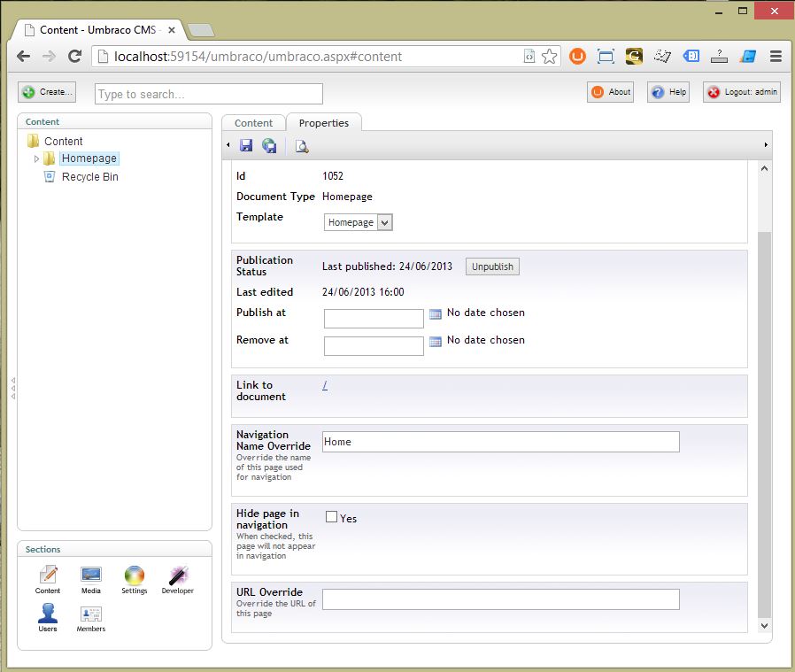Open calendar picker for Publish at
The image size is (795, 672).
pyautogui.click(x=435, y=314)
